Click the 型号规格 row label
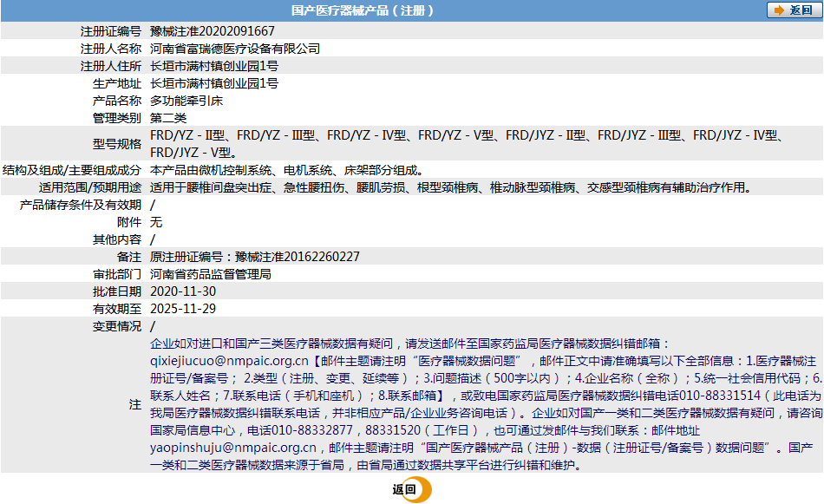 [x=116, y=144]
